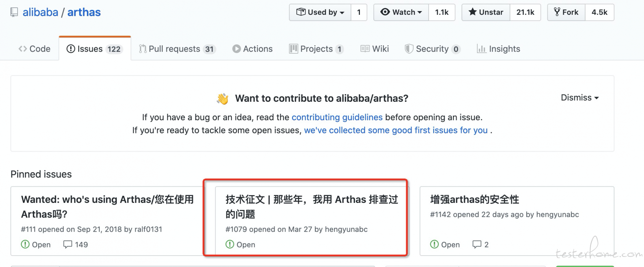Click the comment icon showing 2 comments

[x=477, y=244]
